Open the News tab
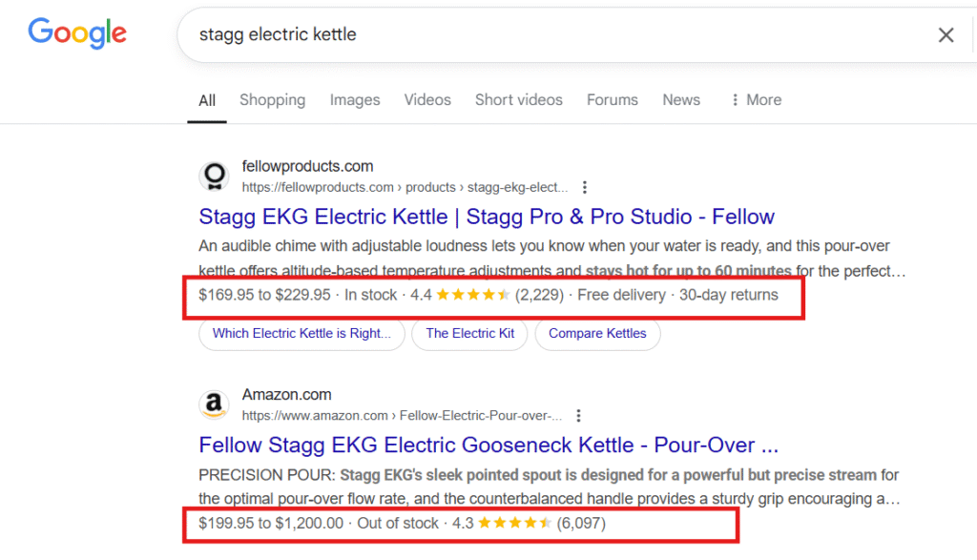The width and height of the screenshot is (977, 560). point(681,99)
